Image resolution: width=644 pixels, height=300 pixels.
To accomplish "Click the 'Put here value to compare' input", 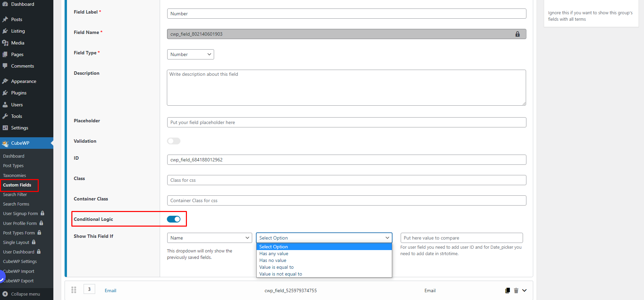I will (462, 238).
